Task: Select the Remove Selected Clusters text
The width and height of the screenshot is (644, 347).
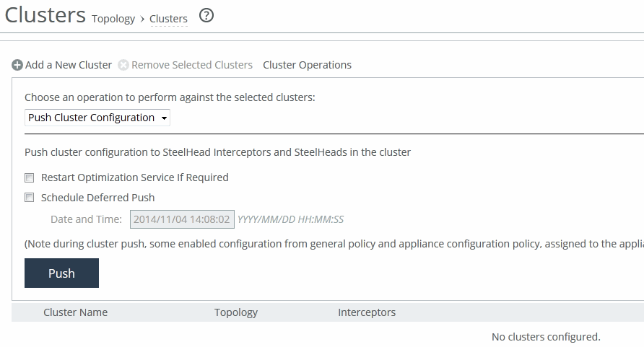Action: [x=192, y=65]
